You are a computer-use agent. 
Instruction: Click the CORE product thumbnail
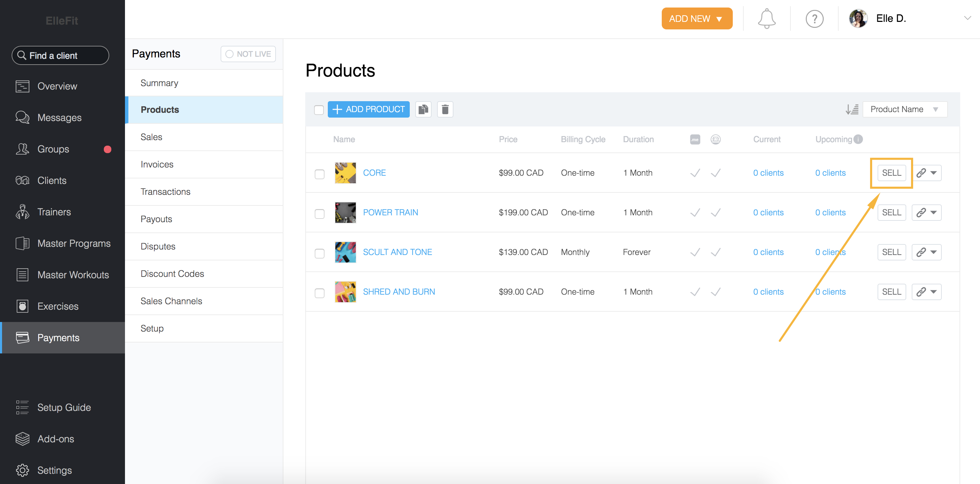[346, 173]
